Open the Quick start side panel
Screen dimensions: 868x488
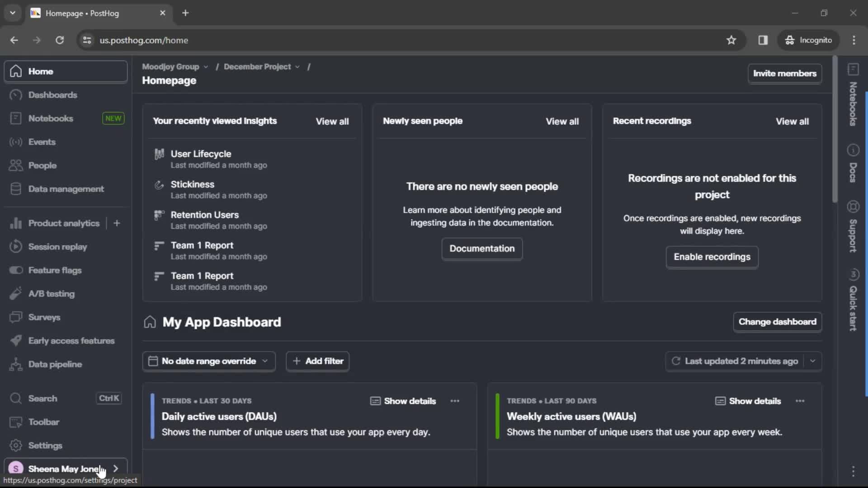853,300
